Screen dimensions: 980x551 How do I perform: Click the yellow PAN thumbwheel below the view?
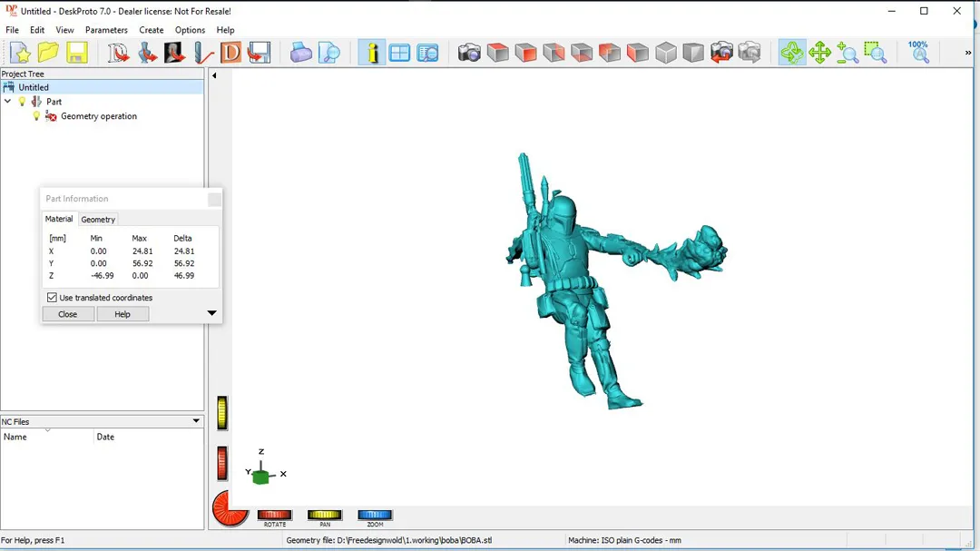coord(324,515)
